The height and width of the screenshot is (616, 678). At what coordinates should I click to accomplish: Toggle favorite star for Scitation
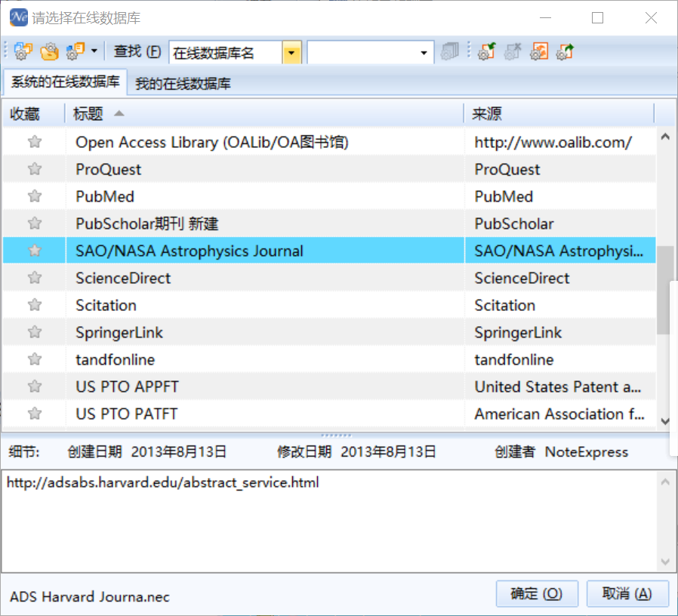tap(35, 305)
